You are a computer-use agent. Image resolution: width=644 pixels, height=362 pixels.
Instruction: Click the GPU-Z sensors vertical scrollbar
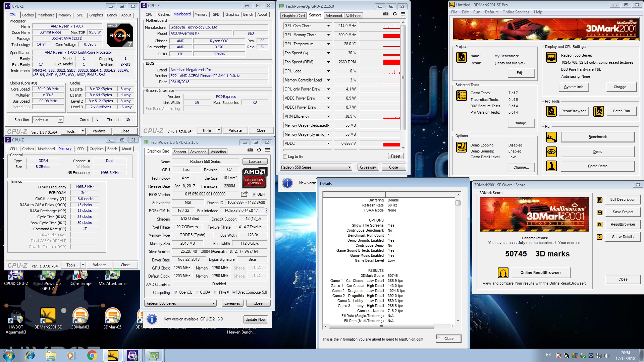[403, 84]
